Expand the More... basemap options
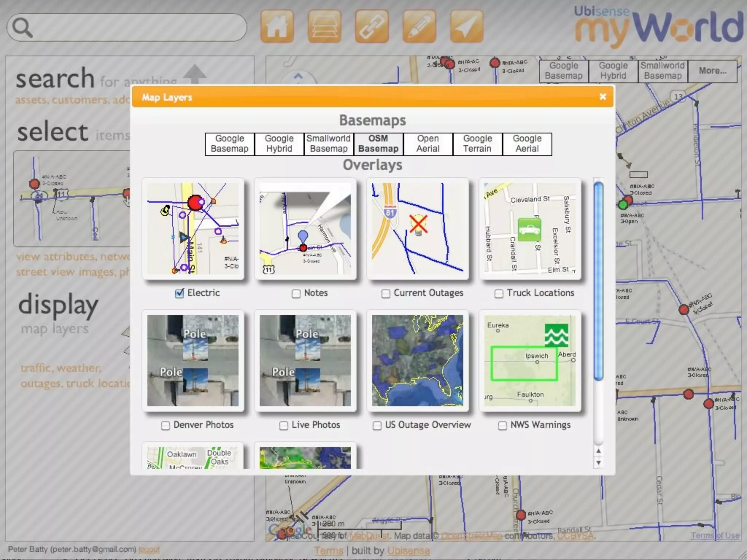The image size is (747, 560). pyautogui.click(x=712, y=71)
